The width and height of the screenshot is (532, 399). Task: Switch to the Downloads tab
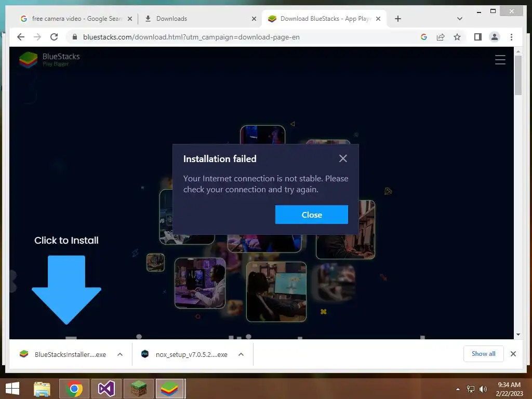point(200,19)
